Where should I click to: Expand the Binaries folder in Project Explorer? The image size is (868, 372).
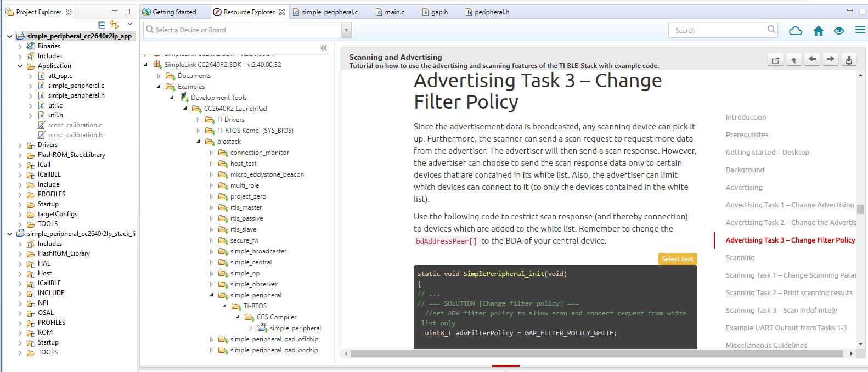click(20, 46)
